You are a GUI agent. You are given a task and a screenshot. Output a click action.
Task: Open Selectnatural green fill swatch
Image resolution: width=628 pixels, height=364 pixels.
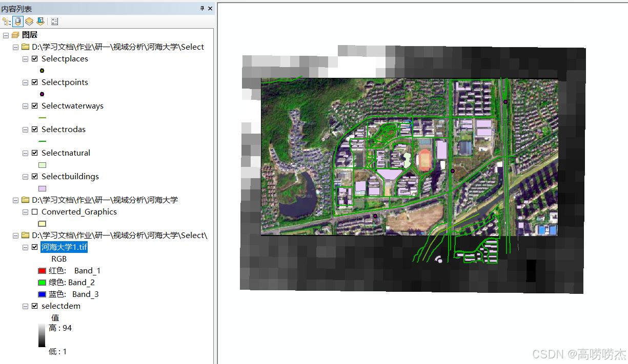point(43,165)
